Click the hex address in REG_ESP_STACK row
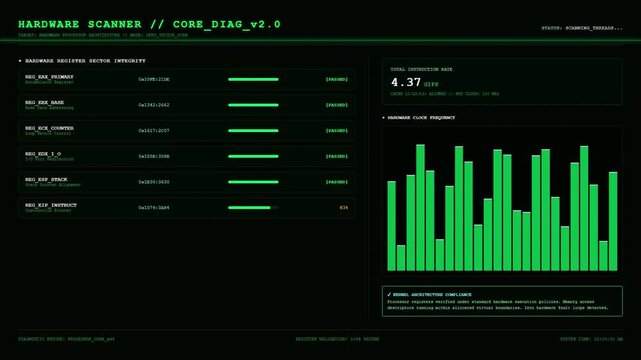This screenshot has width=641, height=360. tap(154, 182)
